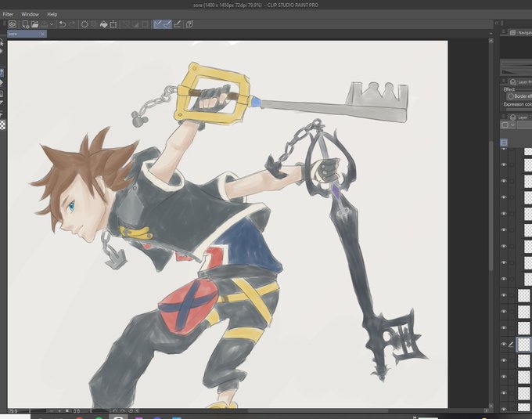The image size is (532, 419).
Task: Activate the Scale/Rotate transform icon
Action: pos(113,24)
